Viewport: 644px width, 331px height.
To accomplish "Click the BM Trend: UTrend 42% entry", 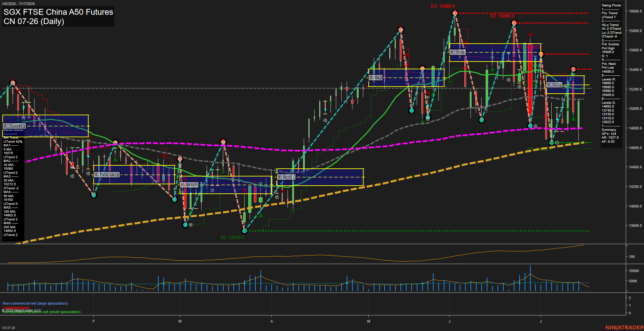I will (x=13, y=140).
